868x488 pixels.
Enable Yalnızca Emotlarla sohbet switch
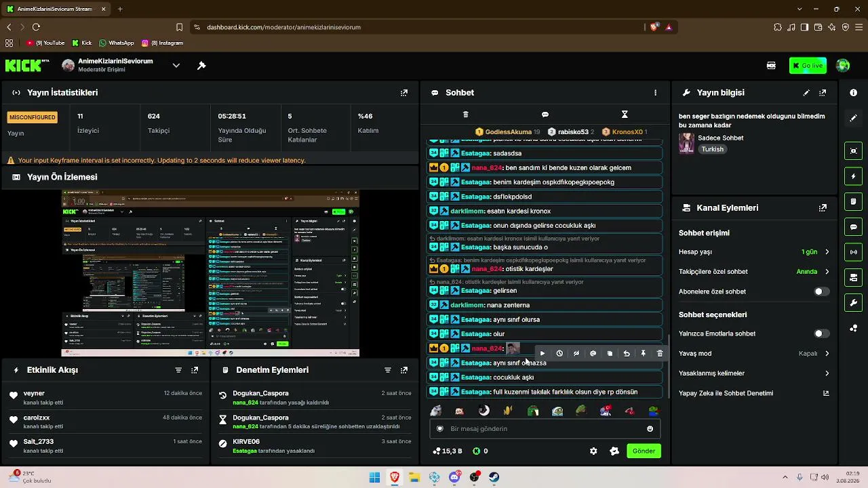[x=821, y=333]
